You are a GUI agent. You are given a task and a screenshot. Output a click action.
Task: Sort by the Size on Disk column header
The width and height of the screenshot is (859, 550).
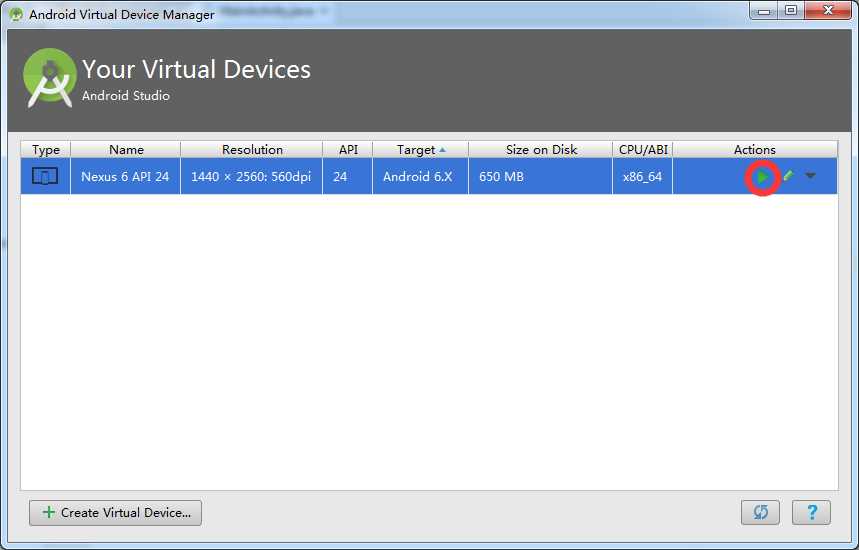pos(541,150)
